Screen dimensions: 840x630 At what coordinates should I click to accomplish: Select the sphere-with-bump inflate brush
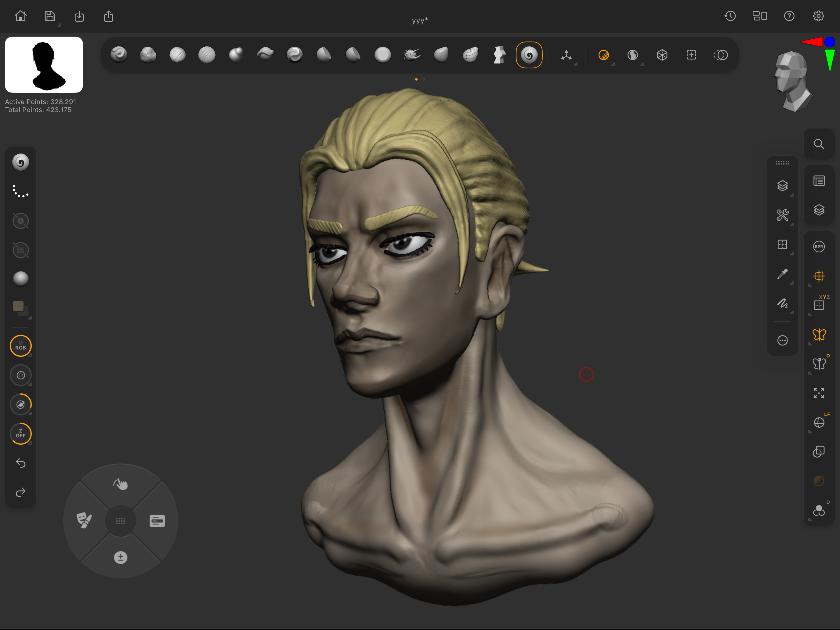coord(236,55)
